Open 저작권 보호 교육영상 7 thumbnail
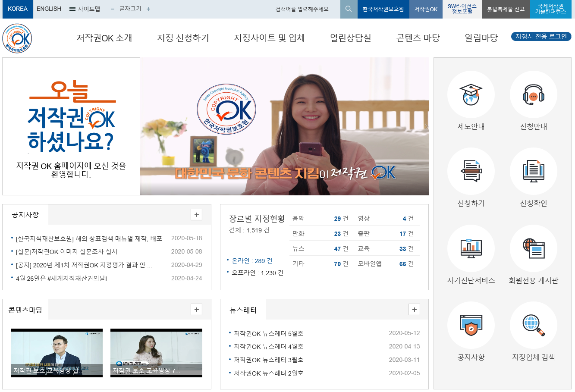The image size is (575, 392). (x=156, y=353)
